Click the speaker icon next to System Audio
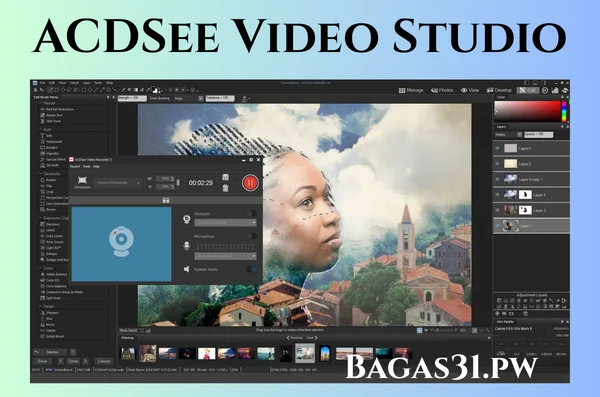The image size is (600, 397). point(186,269)
